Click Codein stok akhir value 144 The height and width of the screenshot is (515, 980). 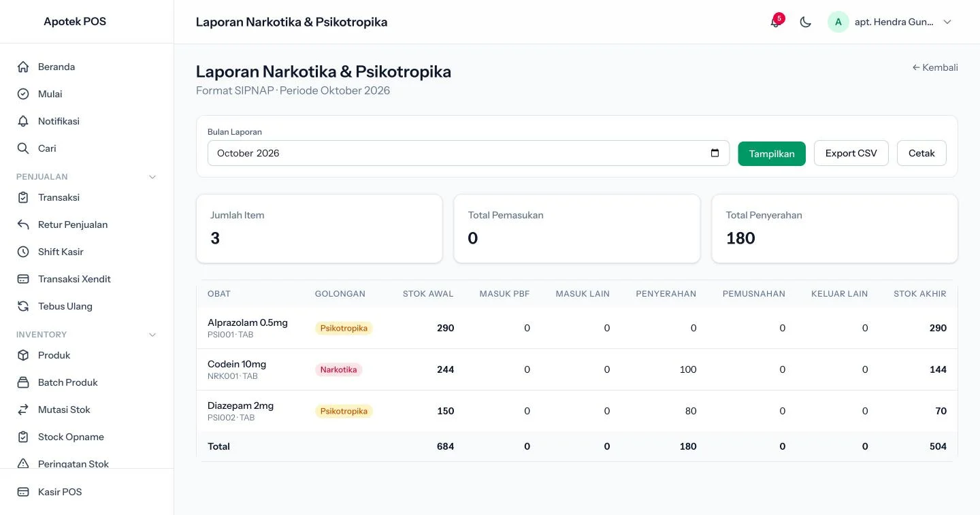[x=938, y=369]
